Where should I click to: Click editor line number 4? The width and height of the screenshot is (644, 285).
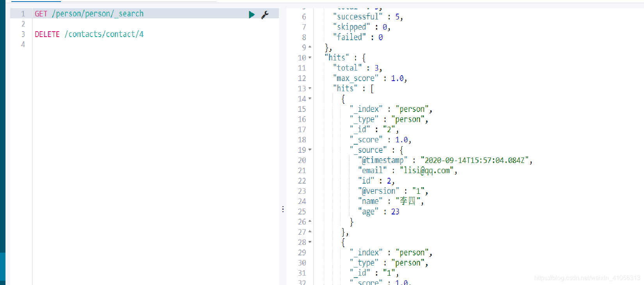click(23, 44)
